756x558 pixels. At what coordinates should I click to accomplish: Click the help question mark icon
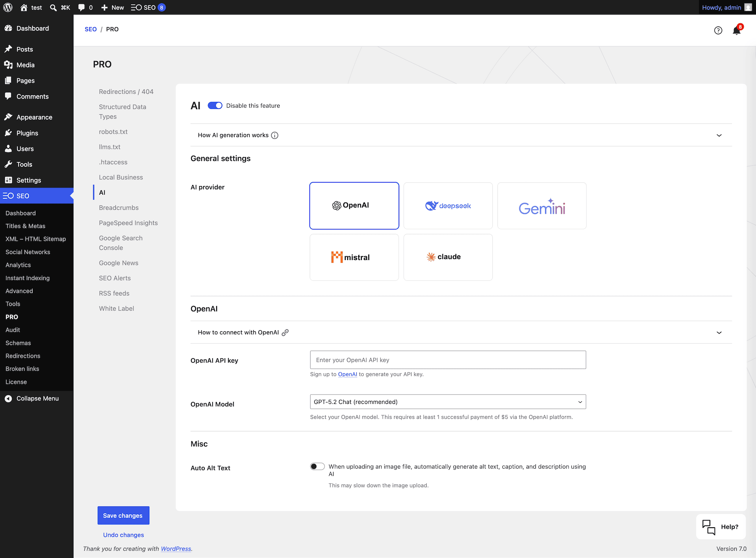tap(718, 30)
